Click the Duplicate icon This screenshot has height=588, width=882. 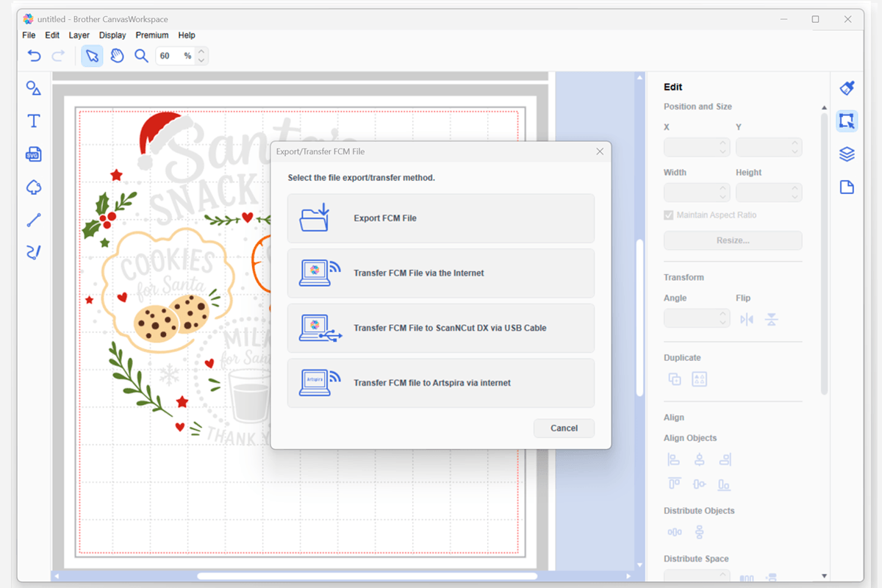coord(675,379)
